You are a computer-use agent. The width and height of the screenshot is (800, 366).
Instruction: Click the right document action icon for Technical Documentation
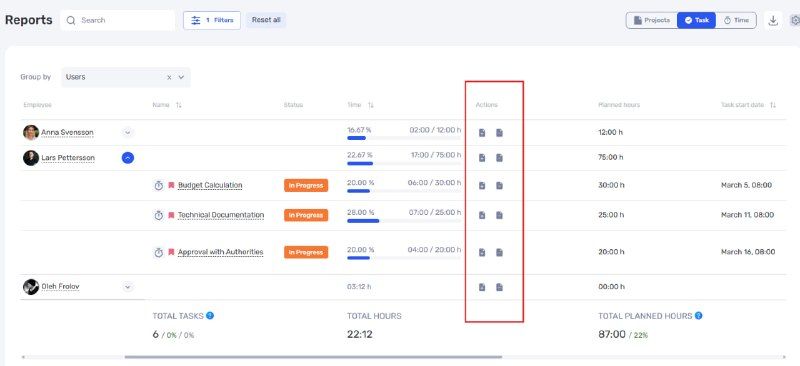[x=499, y=215]
